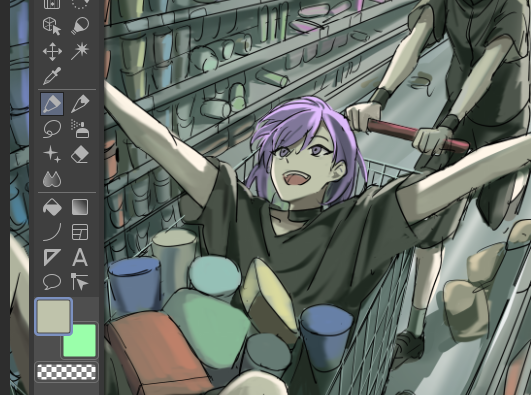Select the beige main color swatch

pos(54,317)
